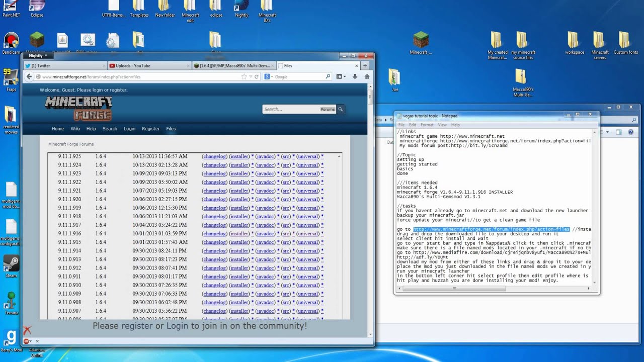Click the javadoc link for version 9.11.0.912
Viewport: 644px width, 362px height.
coord(266,268)
